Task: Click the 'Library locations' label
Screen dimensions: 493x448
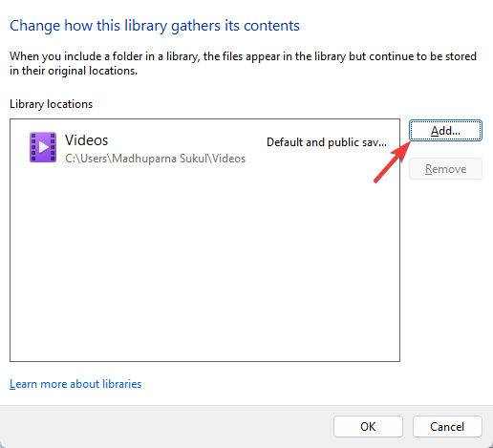Action: (52, 104)
